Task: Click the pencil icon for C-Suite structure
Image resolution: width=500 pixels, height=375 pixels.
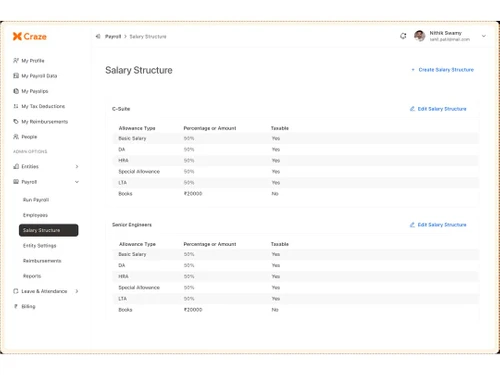Action: point(412,109)
